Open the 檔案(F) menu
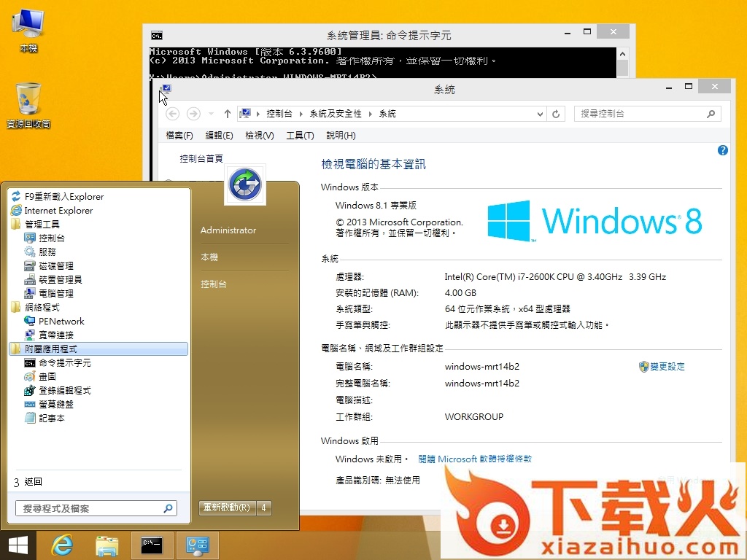 (179, 135)
